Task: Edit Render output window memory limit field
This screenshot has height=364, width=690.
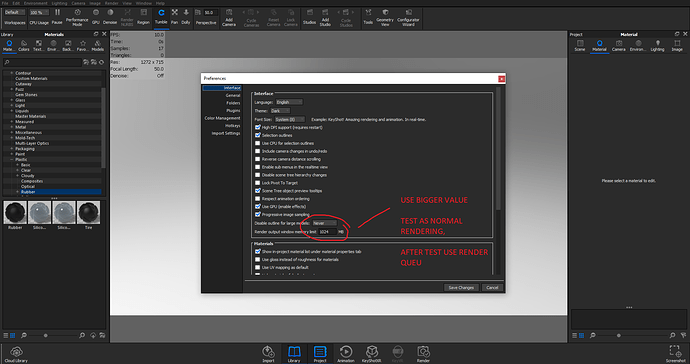Action: click(x=327, y=232)
